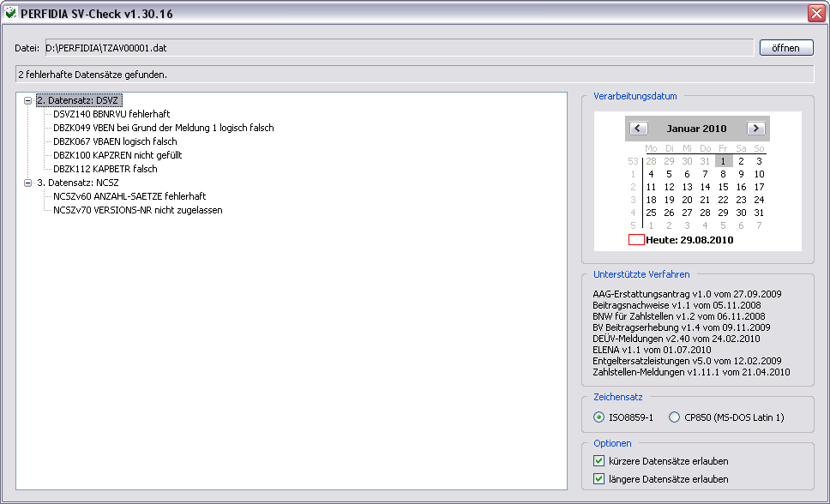Select greyed February 7 in calendar
The image size is (830, 504).
point(759,226)
